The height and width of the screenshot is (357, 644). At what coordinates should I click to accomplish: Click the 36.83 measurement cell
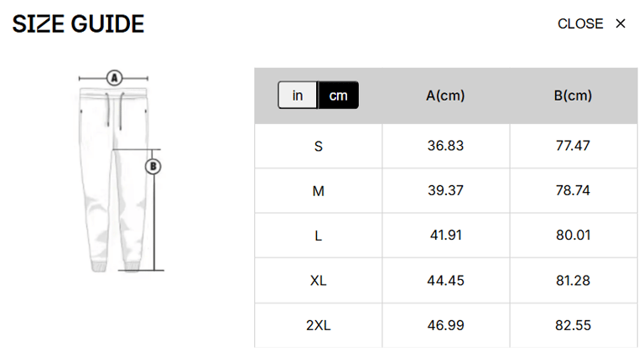pyautogui.click(x=445, y=146)
